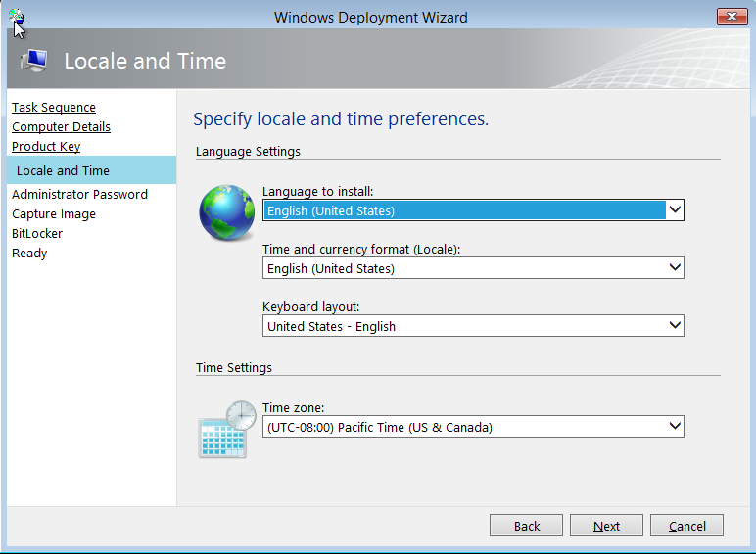Select the Locale and Time step
756x554 pixels.
pos(92,170)
